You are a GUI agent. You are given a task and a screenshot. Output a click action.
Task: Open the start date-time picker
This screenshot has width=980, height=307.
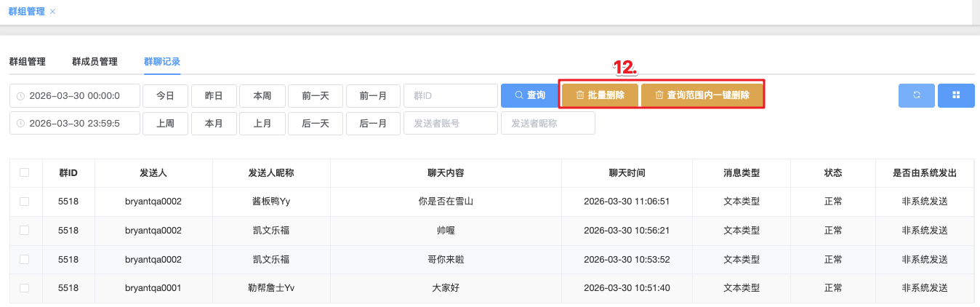[x=74, y=96]
